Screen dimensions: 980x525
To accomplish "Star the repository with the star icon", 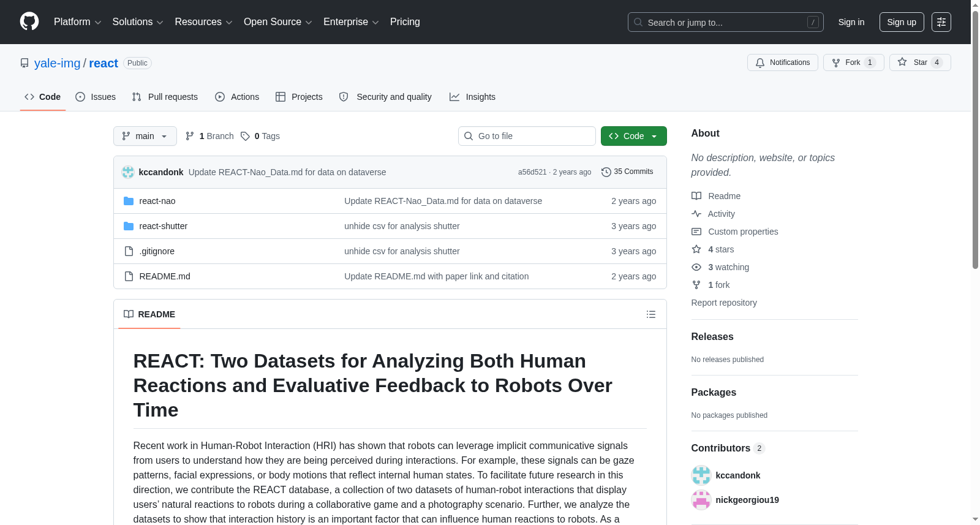I will click(x=902, y=62).
